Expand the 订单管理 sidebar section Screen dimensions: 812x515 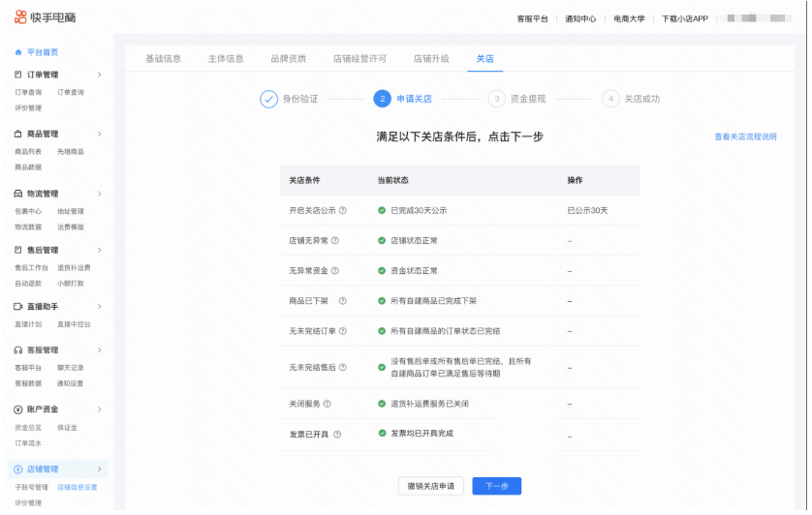(99, 75)
